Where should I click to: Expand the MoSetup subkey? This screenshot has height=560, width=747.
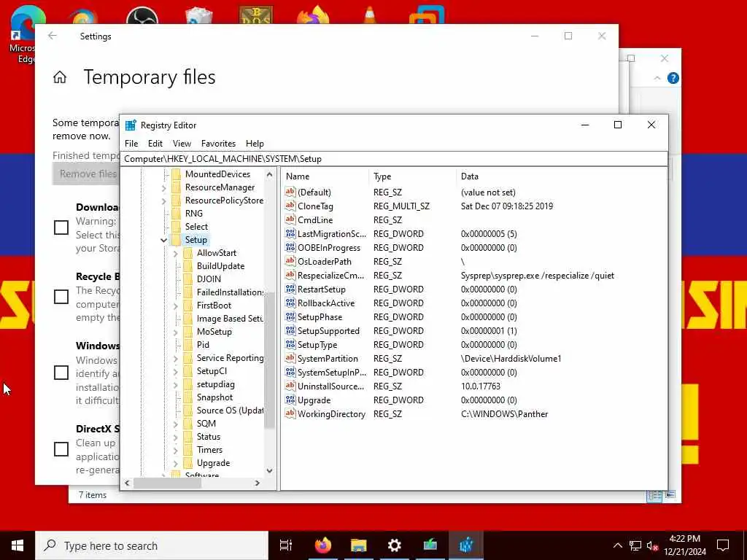tap(175, 332)
